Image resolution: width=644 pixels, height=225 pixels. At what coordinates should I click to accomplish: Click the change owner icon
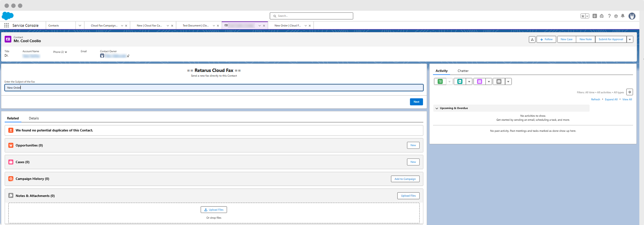tap(128, 56)
